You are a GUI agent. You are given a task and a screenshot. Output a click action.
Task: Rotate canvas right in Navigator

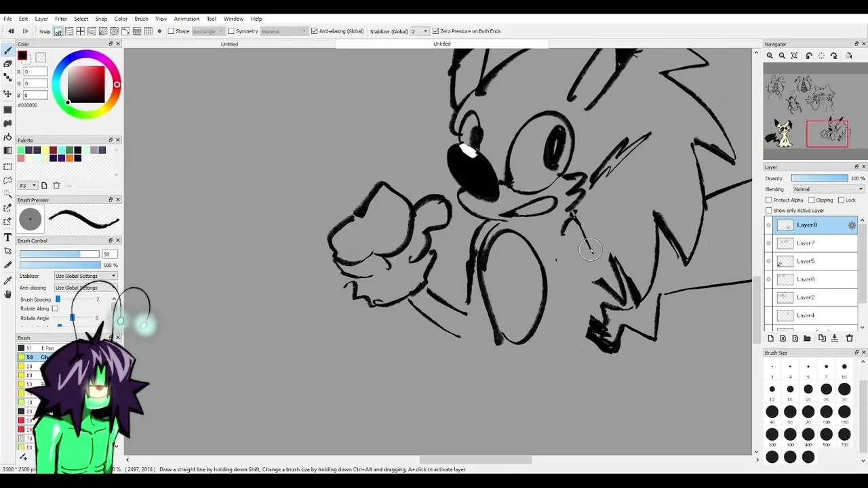(x=834, y=56)
